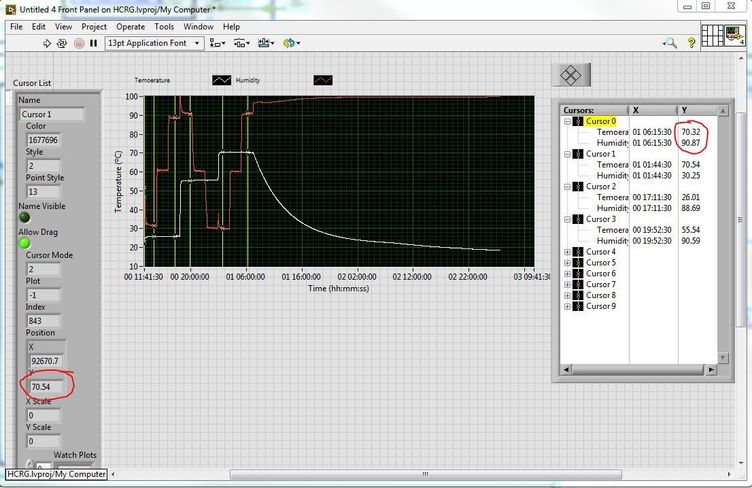Screen dimensions: 752x488
Task: Click Position X field showing 92670.7
Action: pyautogui.click(x=45, y=361)
